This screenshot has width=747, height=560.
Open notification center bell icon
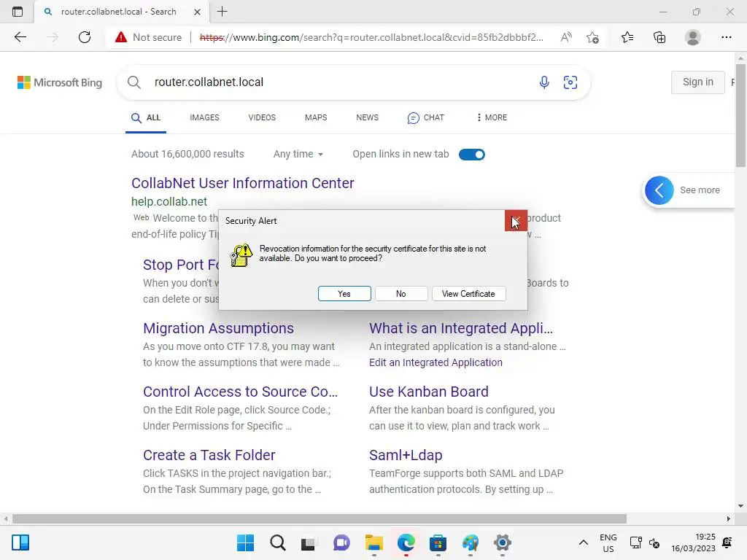[727, 542]
